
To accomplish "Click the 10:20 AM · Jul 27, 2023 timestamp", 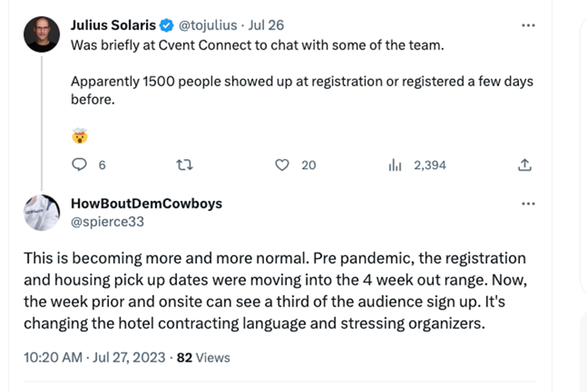I will tap(95, 357).
